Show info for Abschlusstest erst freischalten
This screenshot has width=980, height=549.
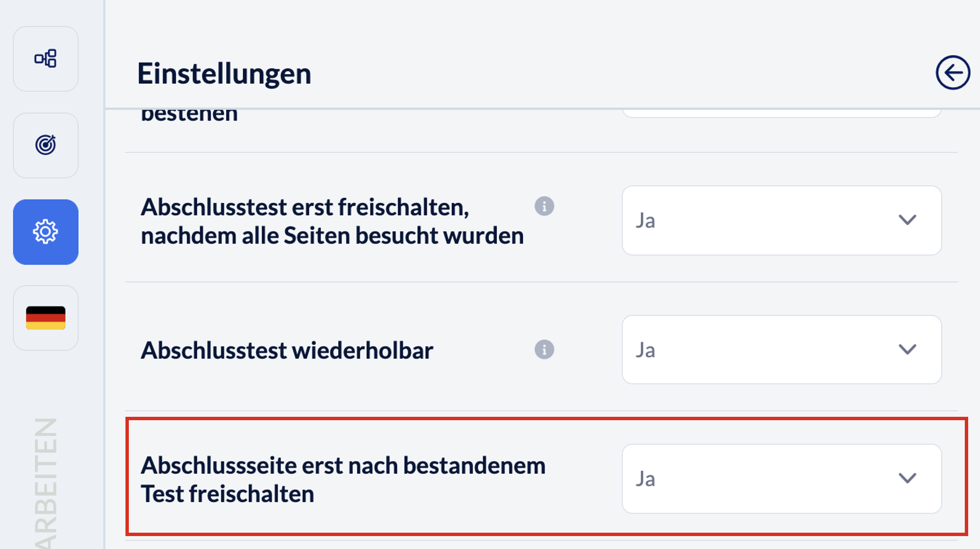click(544, 206)
